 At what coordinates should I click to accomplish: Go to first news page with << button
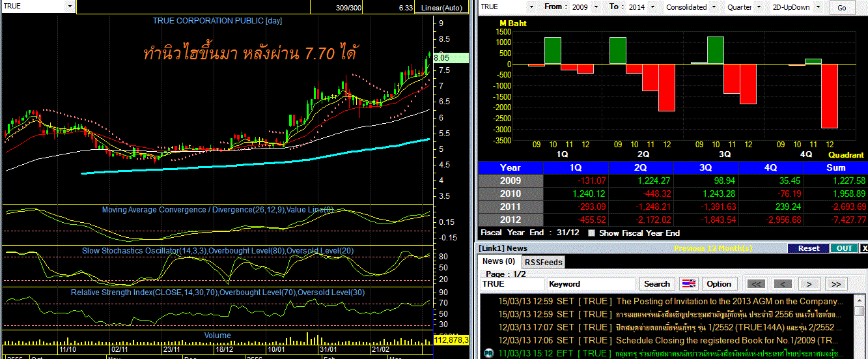pos(755,284)
